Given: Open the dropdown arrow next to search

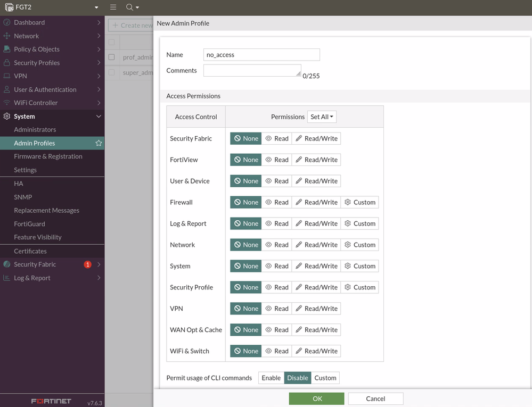Looking at the screenshot, I should (137, 7).
